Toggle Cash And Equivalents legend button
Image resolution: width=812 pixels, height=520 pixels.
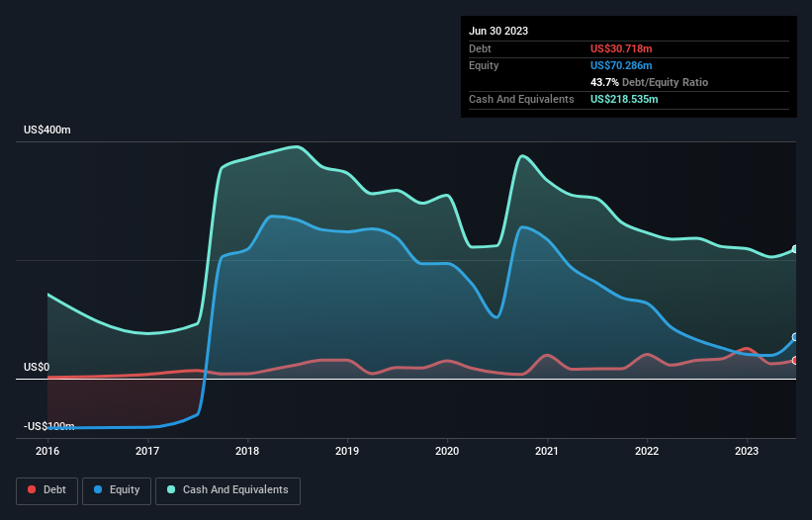click(x=227, y=490)
